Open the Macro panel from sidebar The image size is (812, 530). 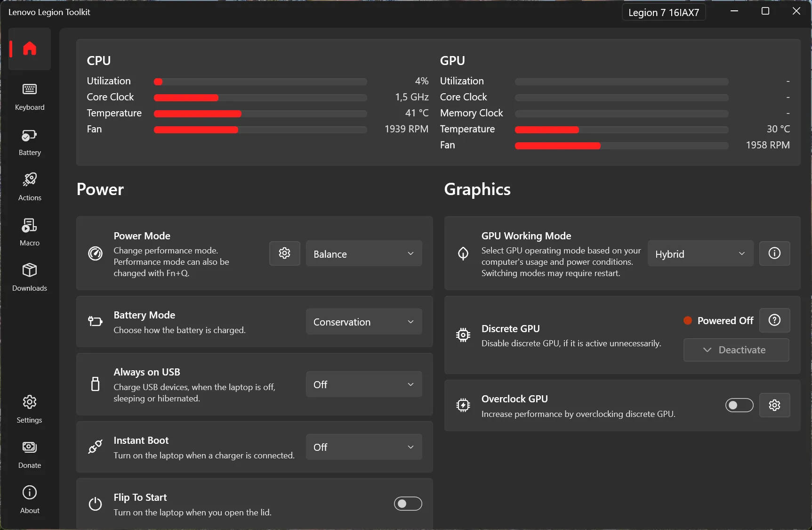point(29,231)
